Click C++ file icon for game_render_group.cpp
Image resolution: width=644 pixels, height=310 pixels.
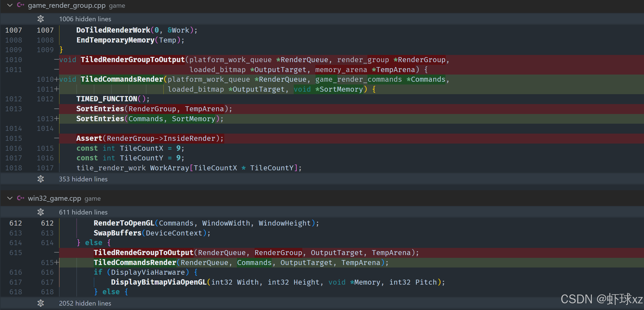[x=21, y=5]
